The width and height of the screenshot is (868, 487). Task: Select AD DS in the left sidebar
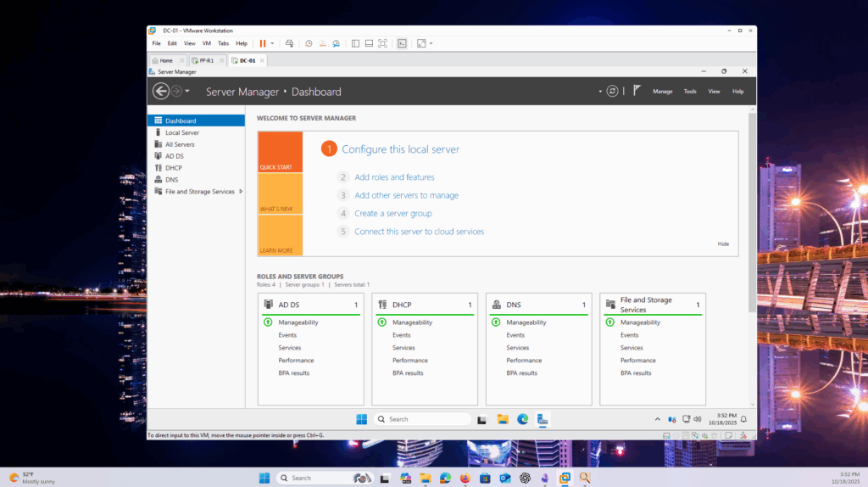(174, 156)
